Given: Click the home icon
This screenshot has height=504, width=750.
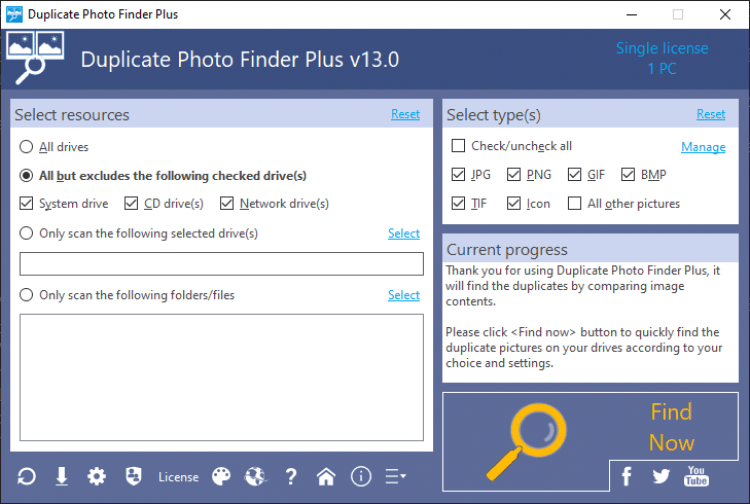Looking at the screenshot, I should coord(326,477).
